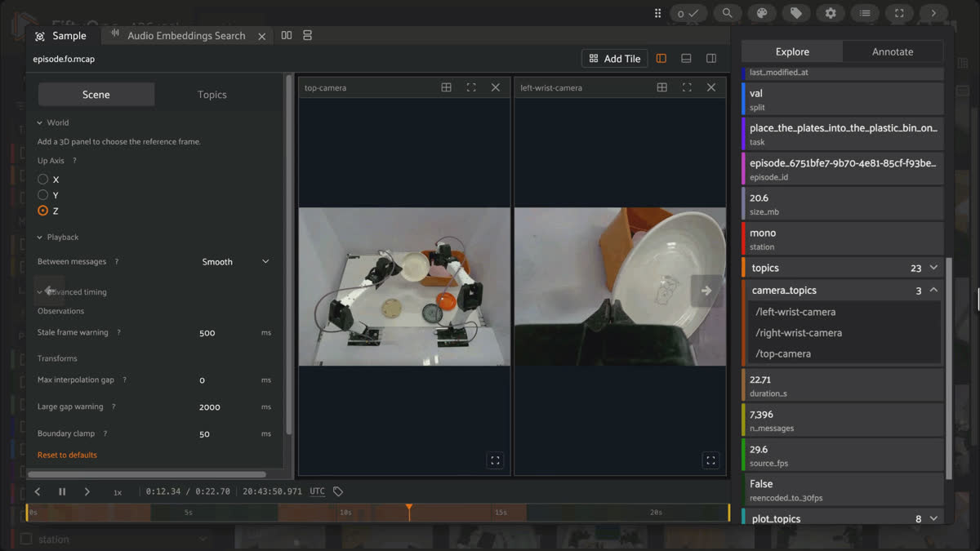Expand the plot_topics field
980x551 pixels.
click(x=933, y=518)
